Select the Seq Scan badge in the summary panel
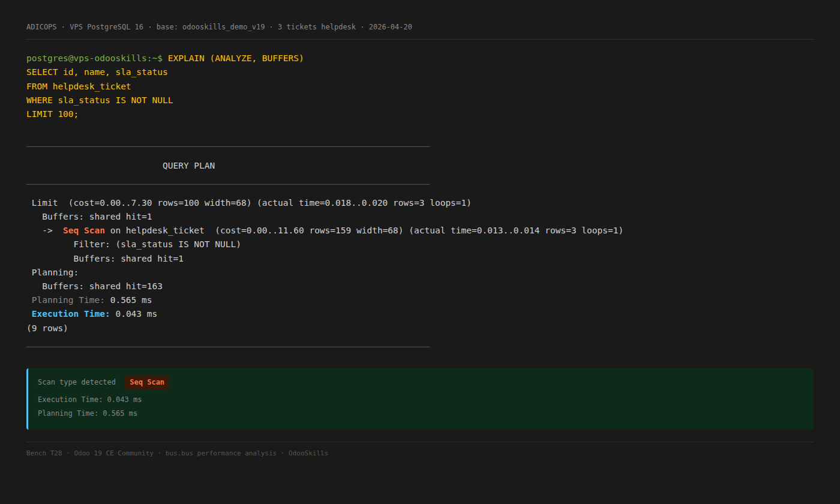 point(146,382)
